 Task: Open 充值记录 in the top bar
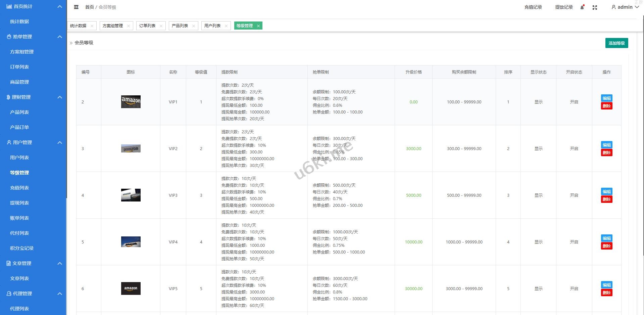click(x=533, y=7)
